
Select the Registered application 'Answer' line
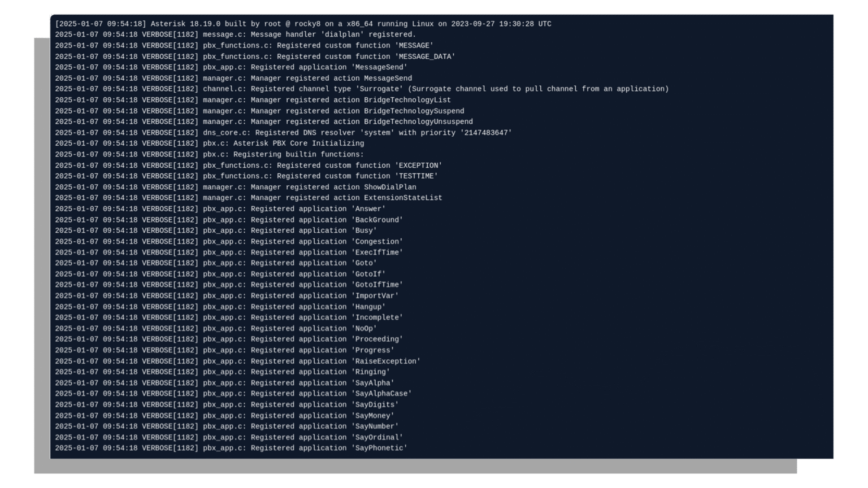[x=220, y=209]
